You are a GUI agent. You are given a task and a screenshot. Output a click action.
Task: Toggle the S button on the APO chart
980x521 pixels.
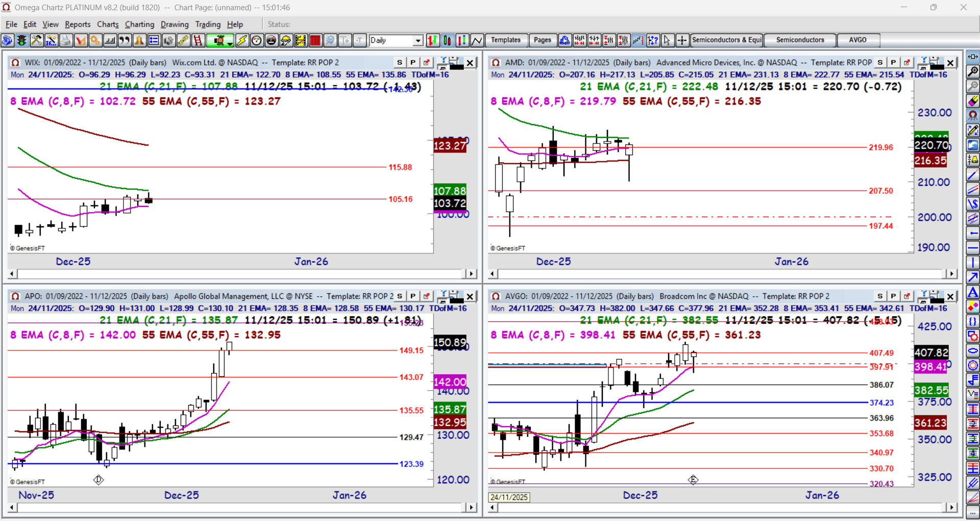pyautogui.click(x=400, y=296)
